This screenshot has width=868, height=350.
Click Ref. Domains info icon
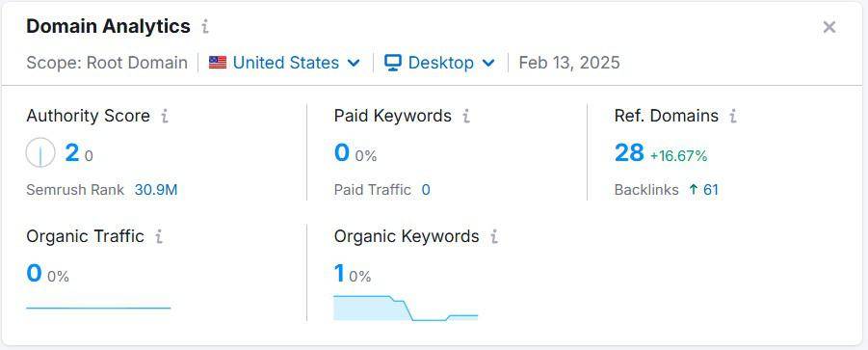tap(733, 117)
